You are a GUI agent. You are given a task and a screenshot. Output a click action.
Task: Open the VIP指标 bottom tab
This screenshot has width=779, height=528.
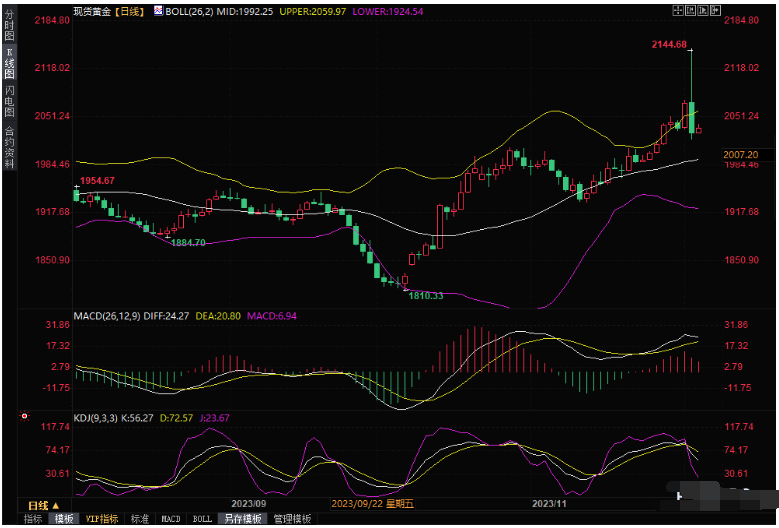coord(102,519)
